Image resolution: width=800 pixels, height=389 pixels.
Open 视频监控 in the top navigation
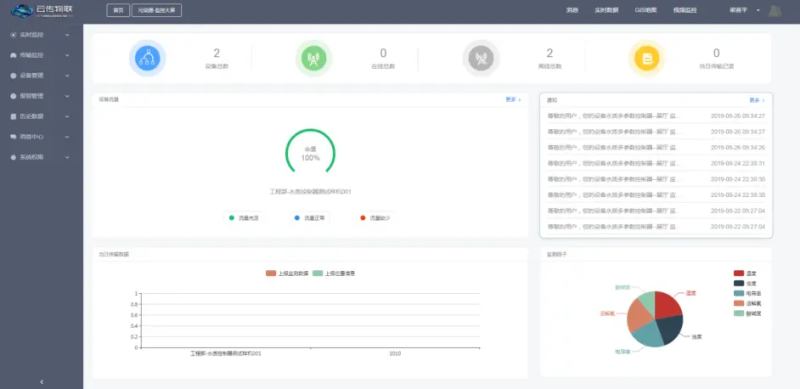pos(685,10)
